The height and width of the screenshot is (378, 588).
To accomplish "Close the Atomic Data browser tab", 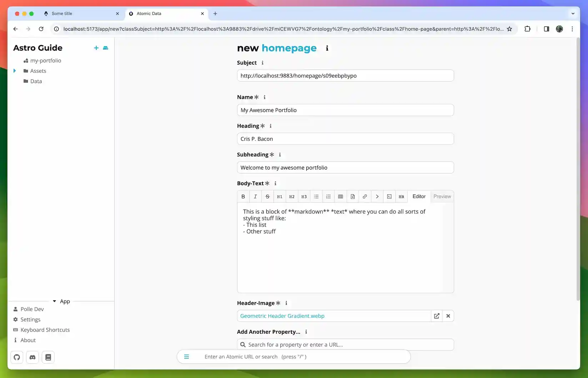I will tap(202, 14).
